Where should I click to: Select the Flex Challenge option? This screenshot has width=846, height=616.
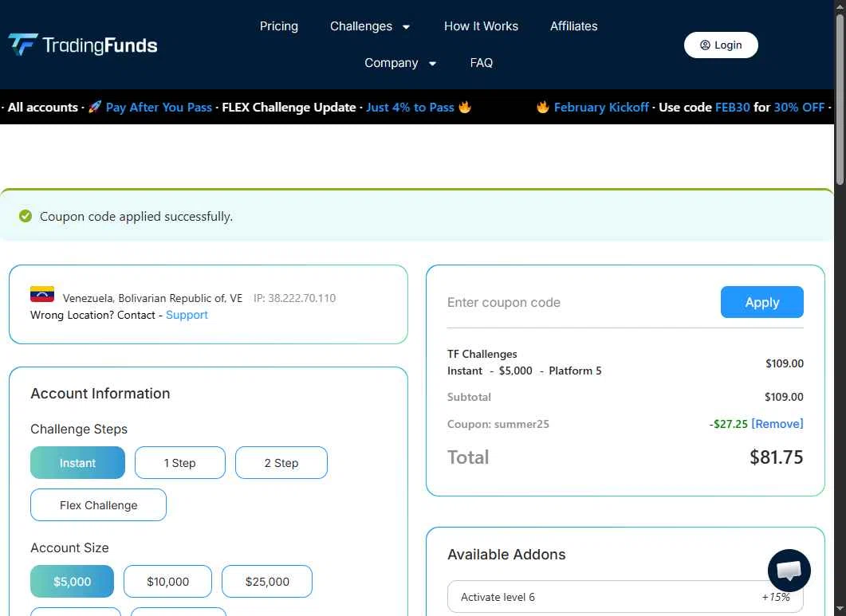[x=98, y=505]
